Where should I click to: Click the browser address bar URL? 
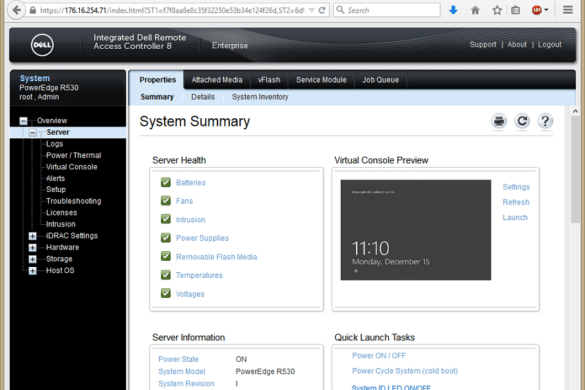tap(172, 10)
